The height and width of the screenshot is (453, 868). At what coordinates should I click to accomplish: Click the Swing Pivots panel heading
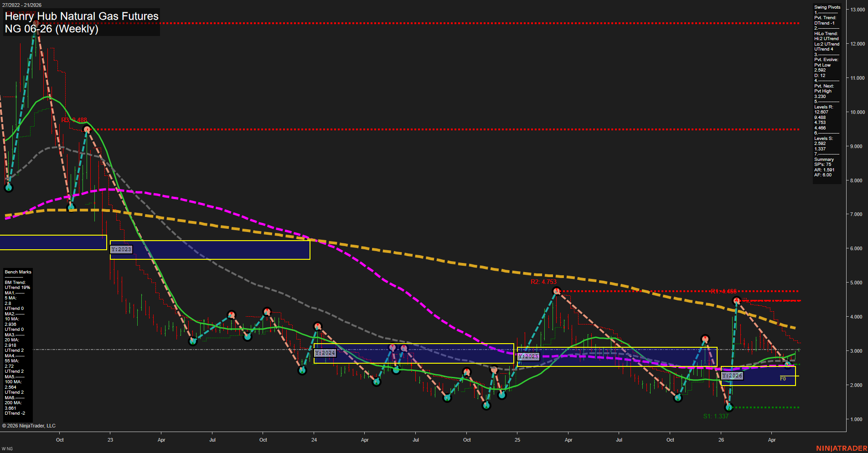click(x=827, y=7)
